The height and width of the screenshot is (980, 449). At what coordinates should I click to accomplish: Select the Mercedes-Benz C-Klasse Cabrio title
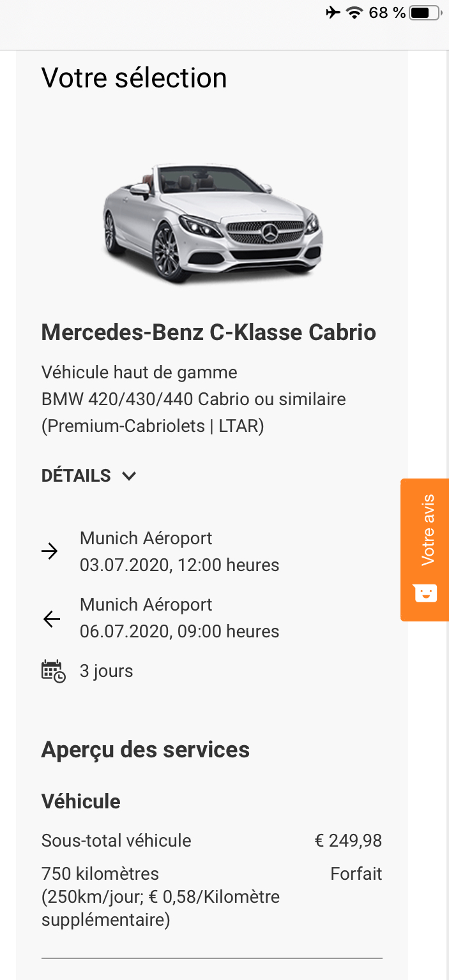point(209,332)
